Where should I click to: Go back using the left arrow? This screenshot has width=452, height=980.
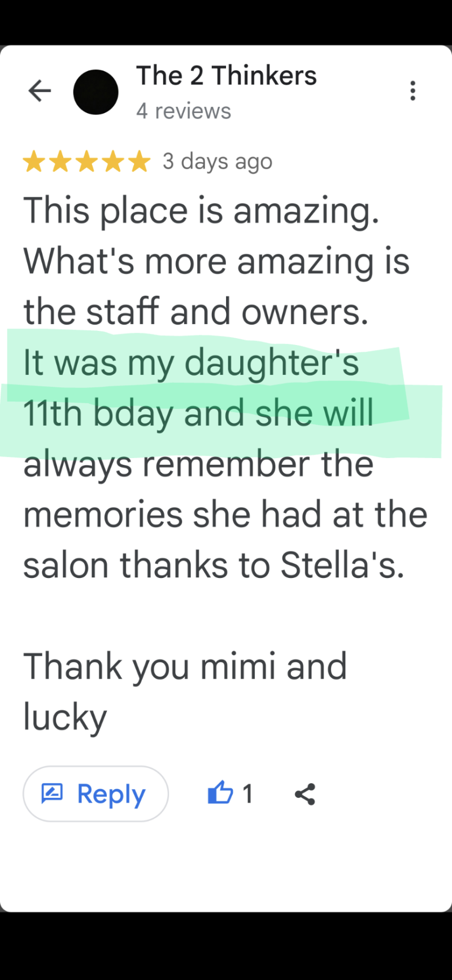(x=40, y=91)
